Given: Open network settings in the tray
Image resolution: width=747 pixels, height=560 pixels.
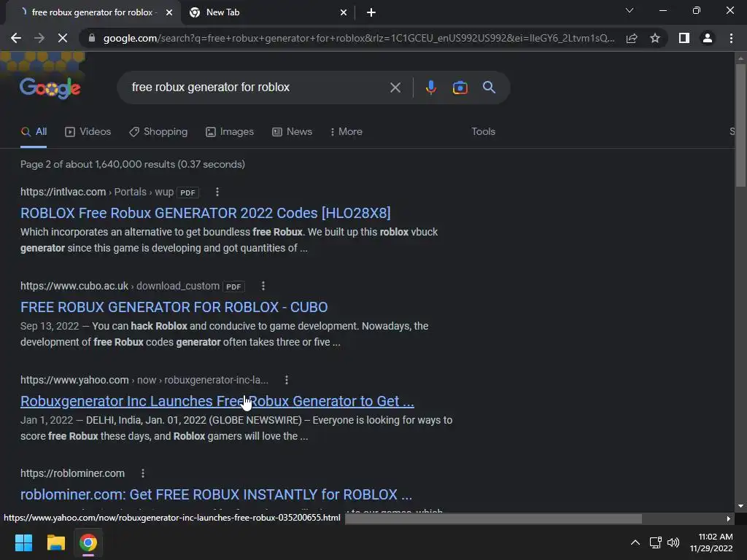Looking at the screenshot, I should click(656, 542).
